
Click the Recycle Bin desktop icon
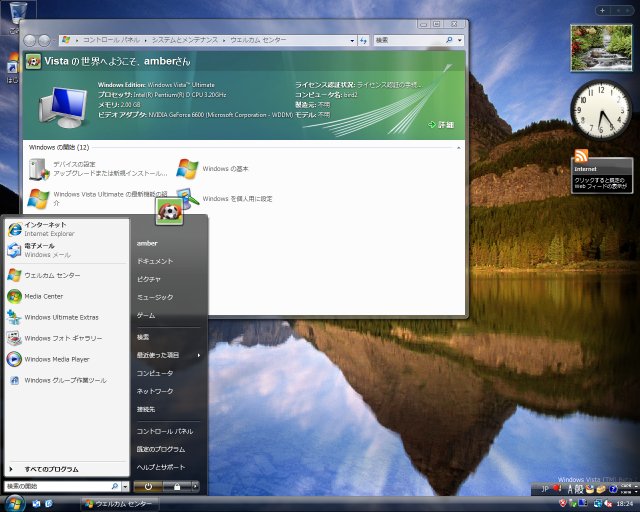click(18, 14)
